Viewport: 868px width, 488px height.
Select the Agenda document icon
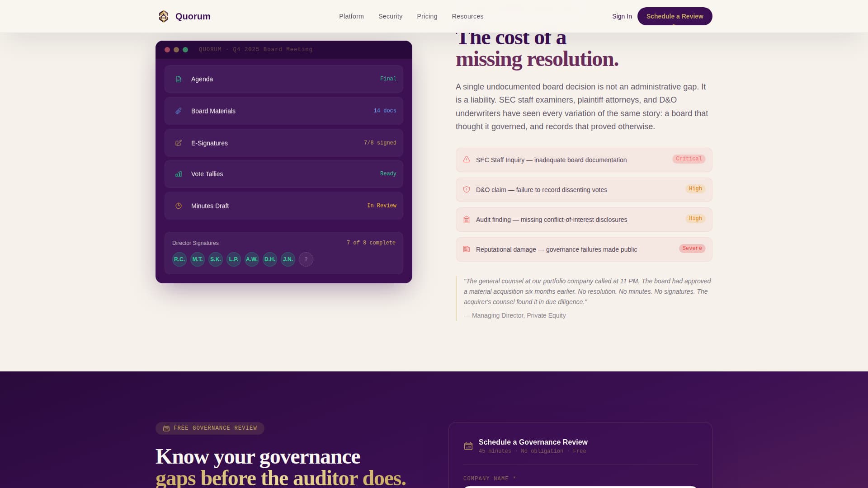coord(178,79)
